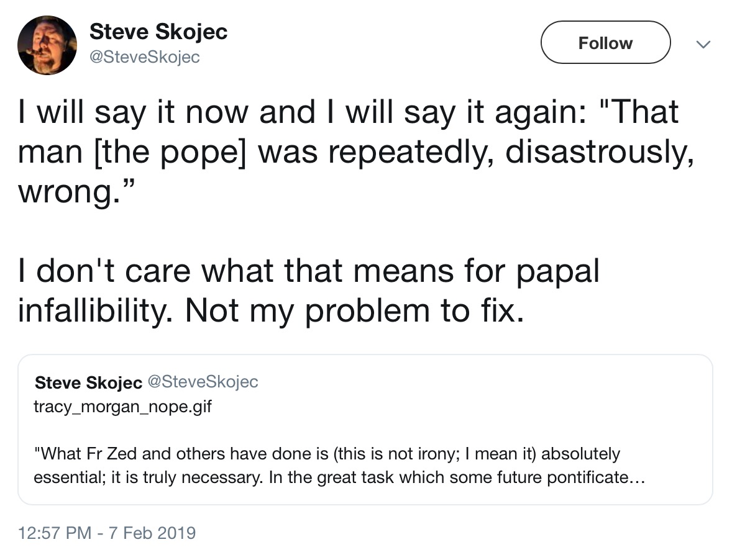Click the "Not my problem to fix." sentence
Screen dimensions: 732x560
(x=354, y=312)
